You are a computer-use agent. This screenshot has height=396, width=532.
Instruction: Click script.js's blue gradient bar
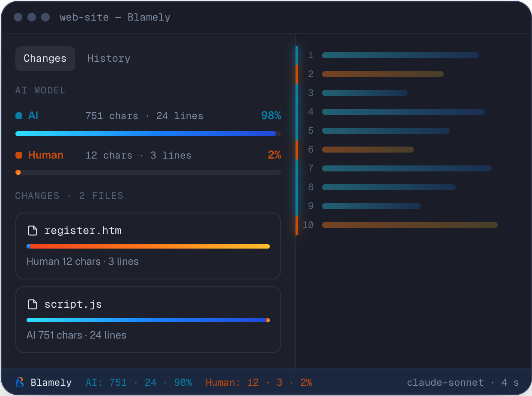click(148, 320)
